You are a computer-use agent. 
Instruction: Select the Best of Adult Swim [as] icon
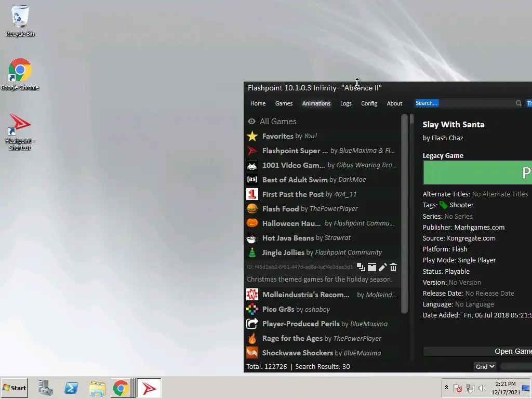point(252,179)
